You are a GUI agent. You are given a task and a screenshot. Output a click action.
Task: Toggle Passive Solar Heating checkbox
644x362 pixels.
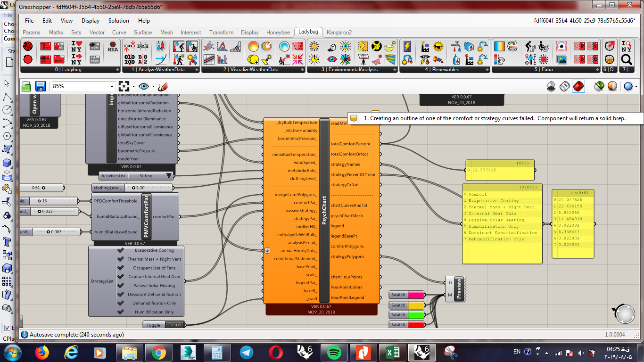pyautogui.click(x=121, y=286)
